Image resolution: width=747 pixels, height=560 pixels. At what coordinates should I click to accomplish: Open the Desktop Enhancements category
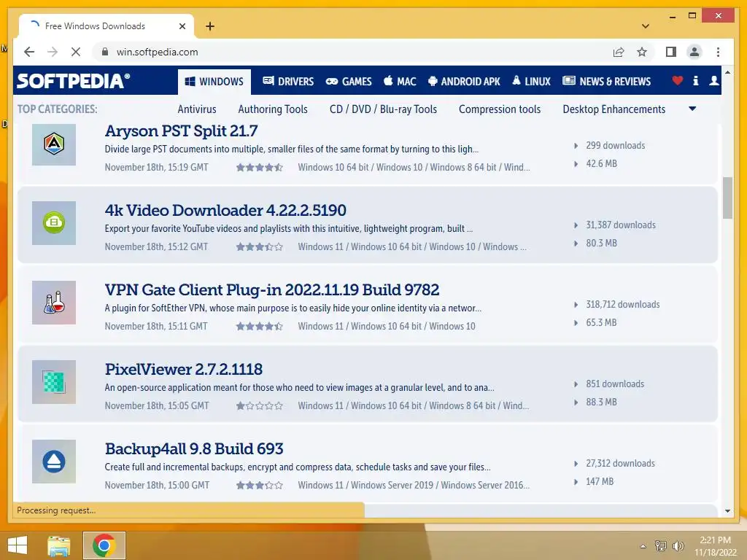point(614,109)
